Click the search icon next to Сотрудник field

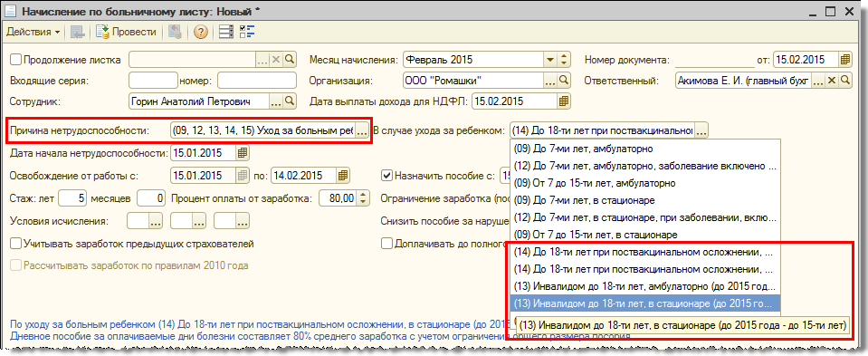pos(291,101)
